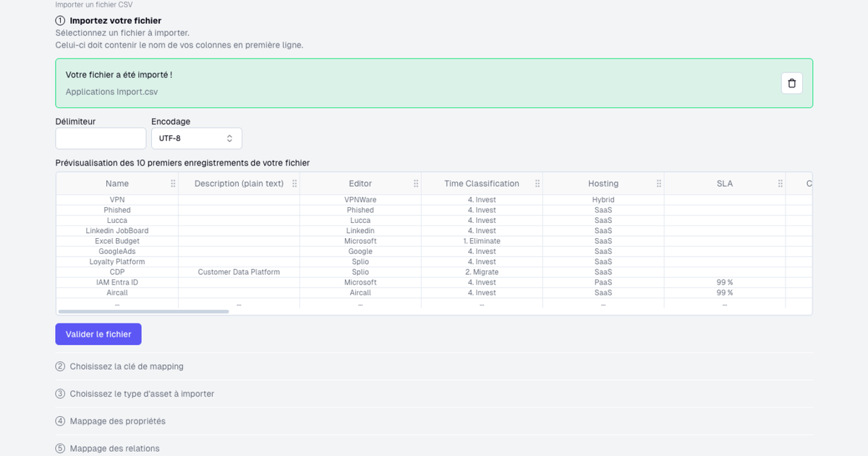Click the drag handle icon on the Hosting column
The image size is (868, 456).
pyautogui.click(x=659, y=184)
